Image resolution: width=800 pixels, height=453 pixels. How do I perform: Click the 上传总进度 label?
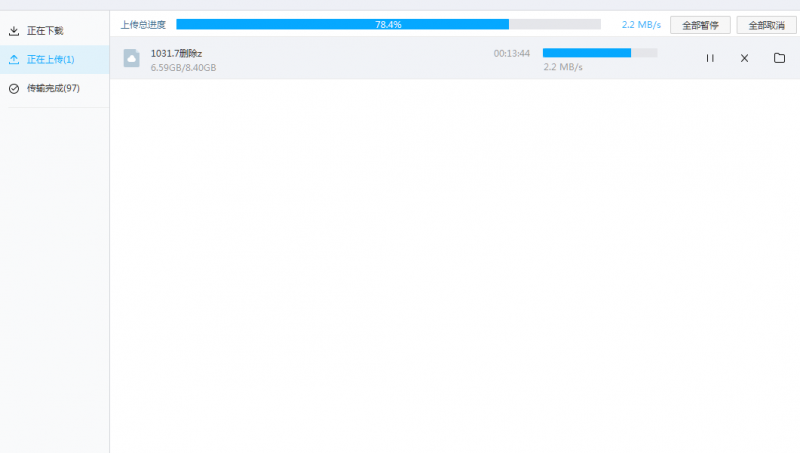point(143,24)
